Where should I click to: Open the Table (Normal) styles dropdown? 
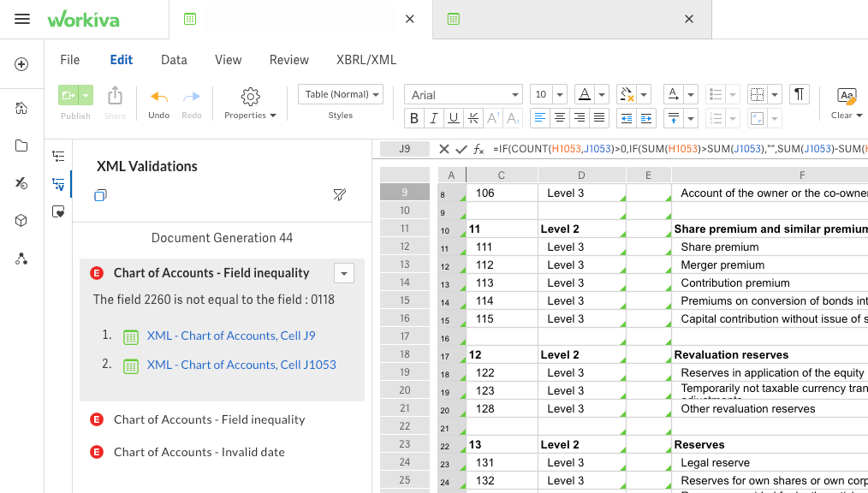click(341, 95)
